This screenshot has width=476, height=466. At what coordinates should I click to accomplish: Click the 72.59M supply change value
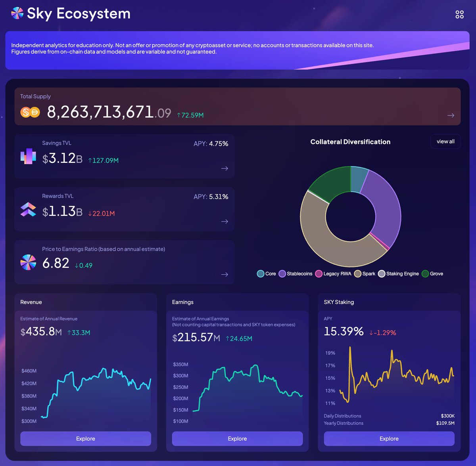(190, 115)
